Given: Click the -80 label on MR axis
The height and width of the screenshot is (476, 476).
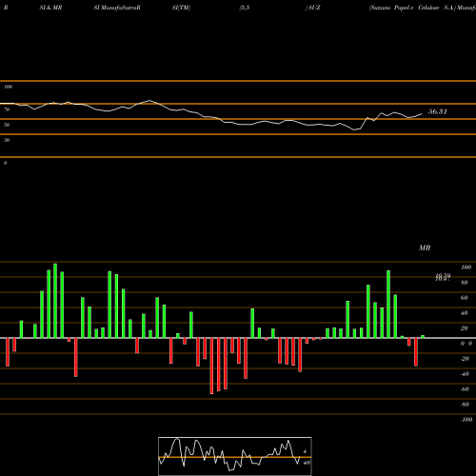Looking at the screenshot, I should click(x=465, y=405).
